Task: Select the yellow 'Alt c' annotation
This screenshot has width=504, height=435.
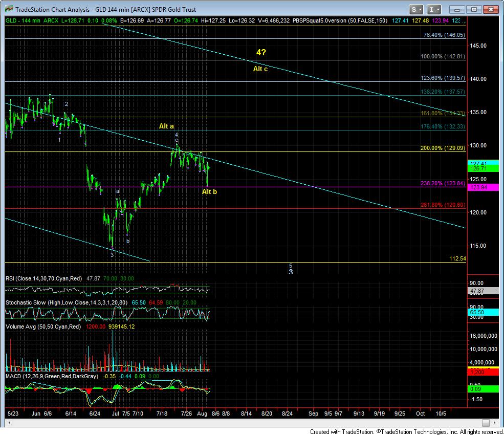Action: 260,69
